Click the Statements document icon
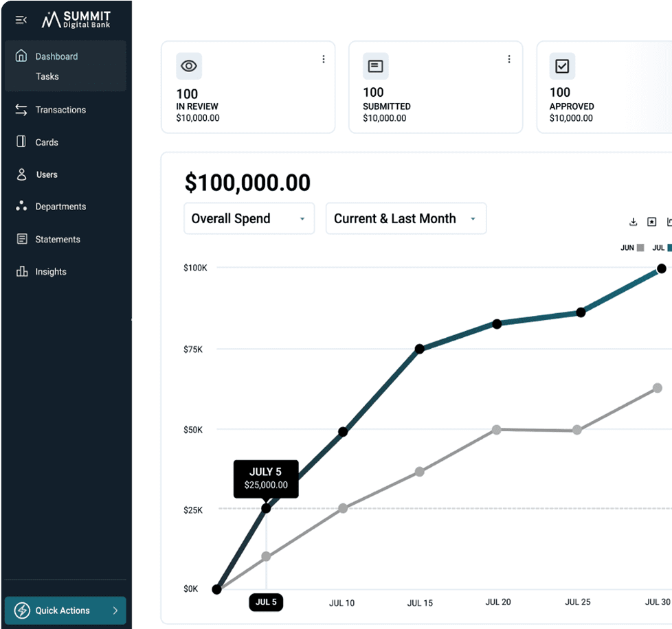 [x=22, y=239]
